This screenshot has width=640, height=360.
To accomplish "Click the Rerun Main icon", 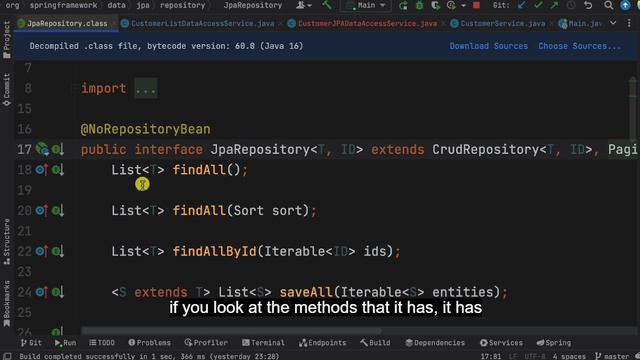I will [x=403, y=5].
